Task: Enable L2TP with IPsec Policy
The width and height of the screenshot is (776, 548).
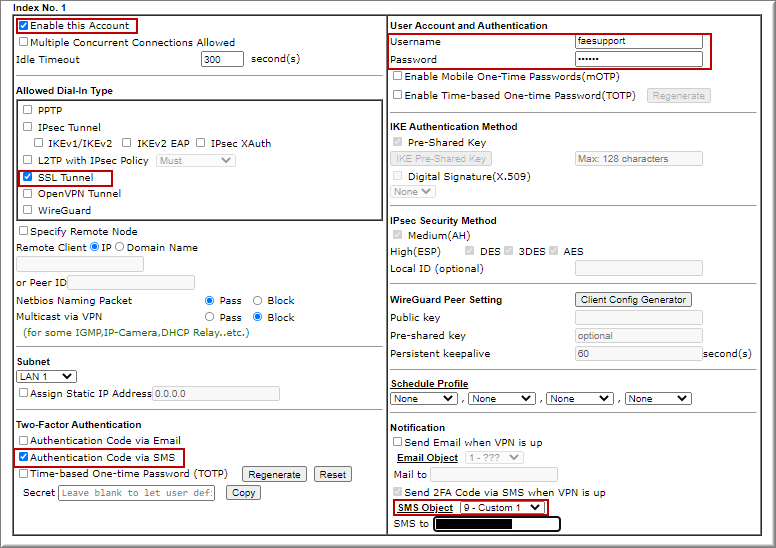Action: coord(28,159)
